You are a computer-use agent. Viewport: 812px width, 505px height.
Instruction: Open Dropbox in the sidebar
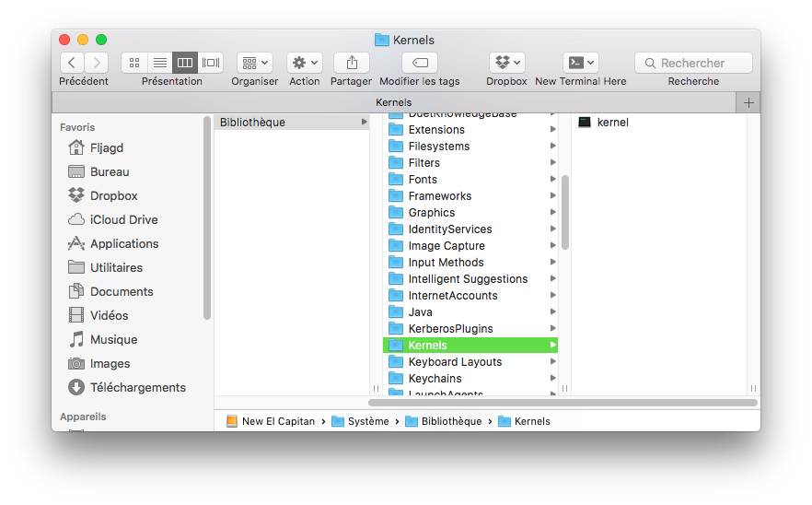tap(113, 195)
